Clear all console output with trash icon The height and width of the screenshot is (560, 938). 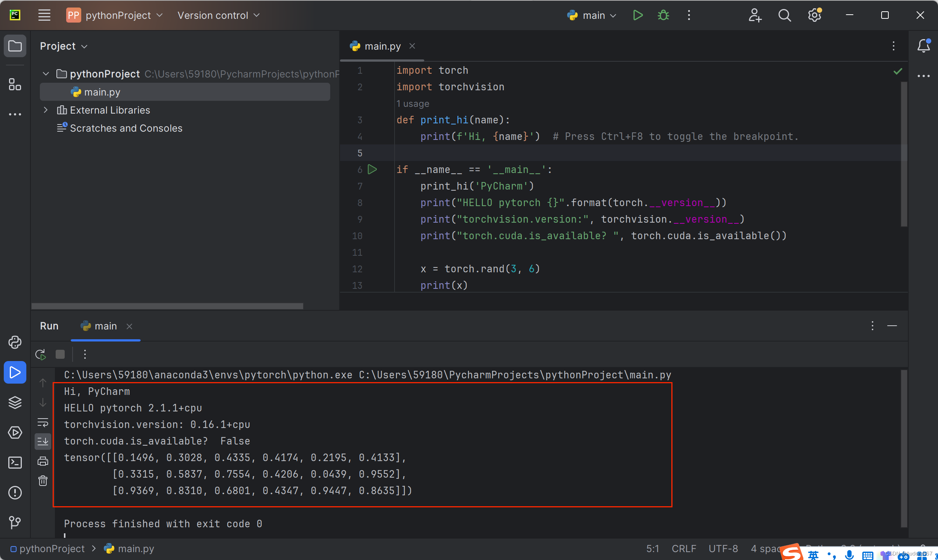pyautogui.click(x=43, y=481)
